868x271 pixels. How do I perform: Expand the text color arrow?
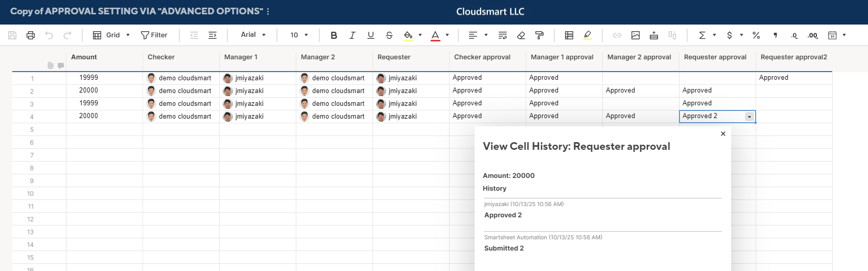[447, 35]
